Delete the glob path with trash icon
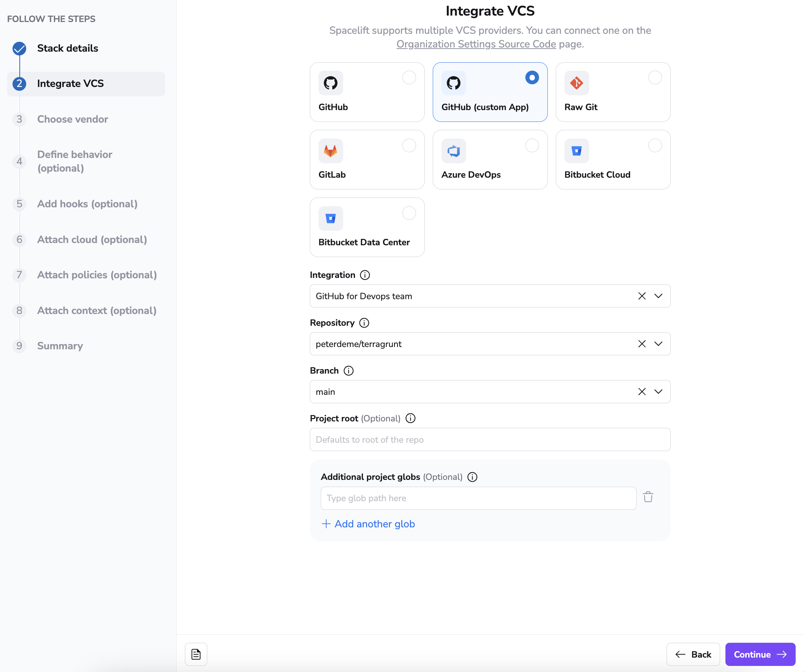The width and height of the screenshot is (804, 672). [x=648, y=497]
